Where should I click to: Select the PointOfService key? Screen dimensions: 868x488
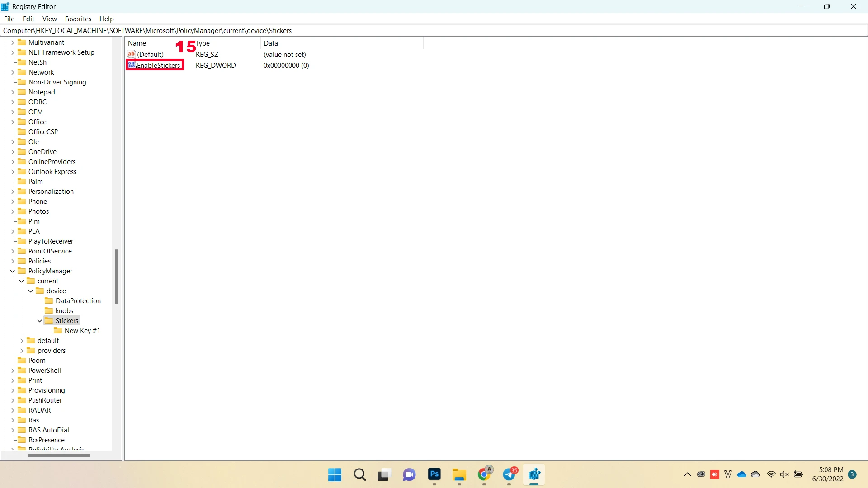[50, 251]
